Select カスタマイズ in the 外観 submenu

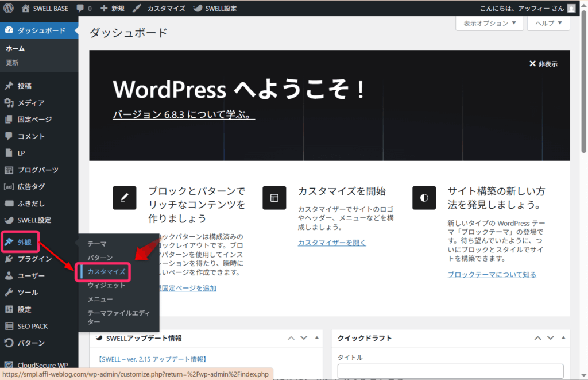pos(106,271)
